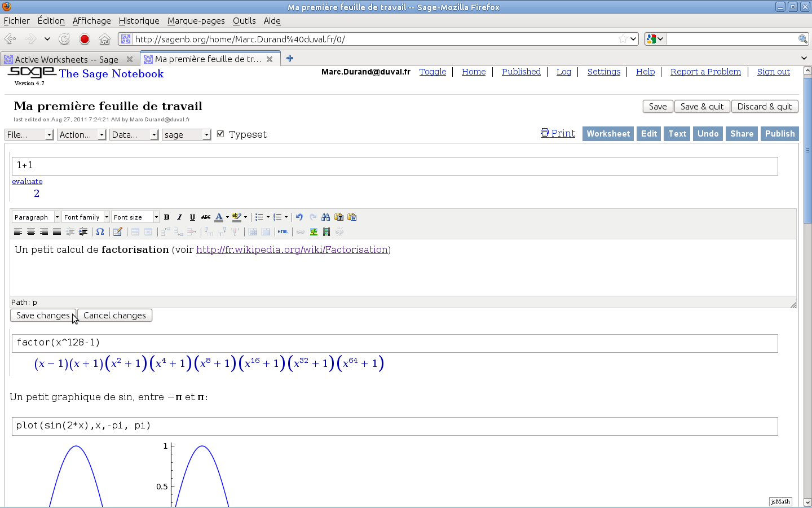The image size is (812, 508).
Task: Toggle underline in the editor toolbar
Action: (192, 217)
